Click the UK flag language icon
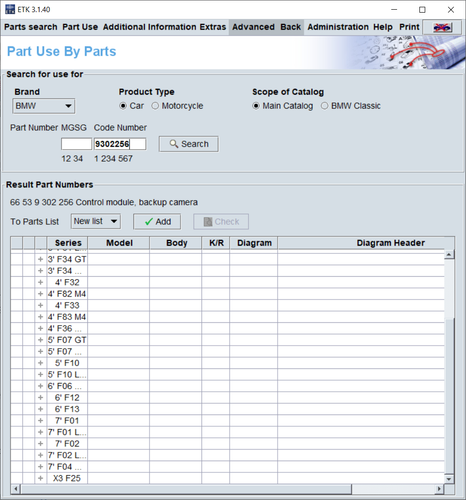The image size is (466, 500). (x=442, y=27)
